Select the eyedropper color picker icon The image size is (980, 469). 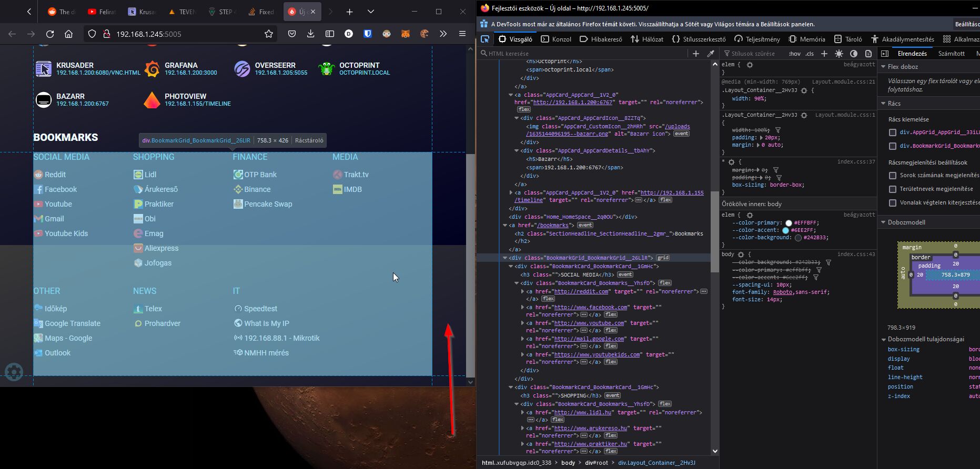click(x=710, y=54)
